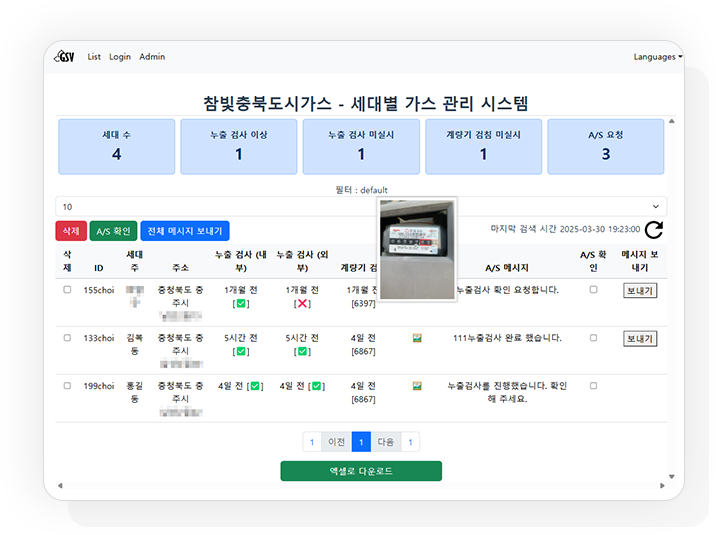Click the refresh search icon
Image resolution: width=716 pixels, height=535 pixels.
(654, 230)
